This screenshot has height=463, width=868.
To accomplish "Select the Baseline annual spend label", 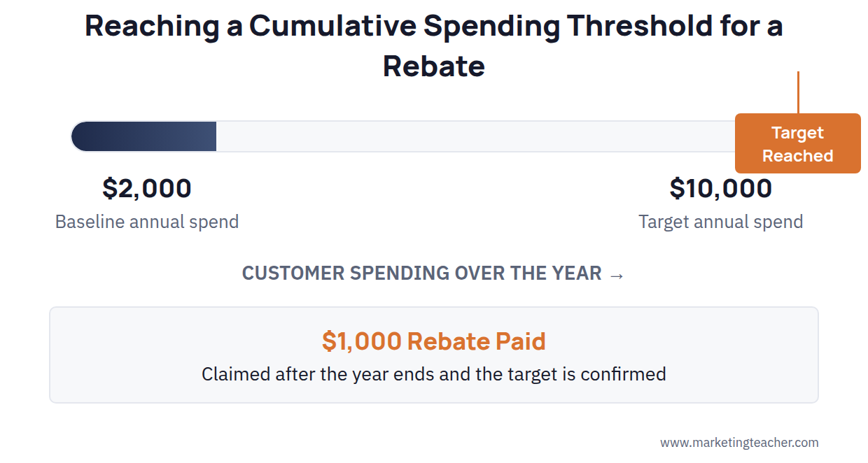I will pyautogui.click(x=147, y=222).
